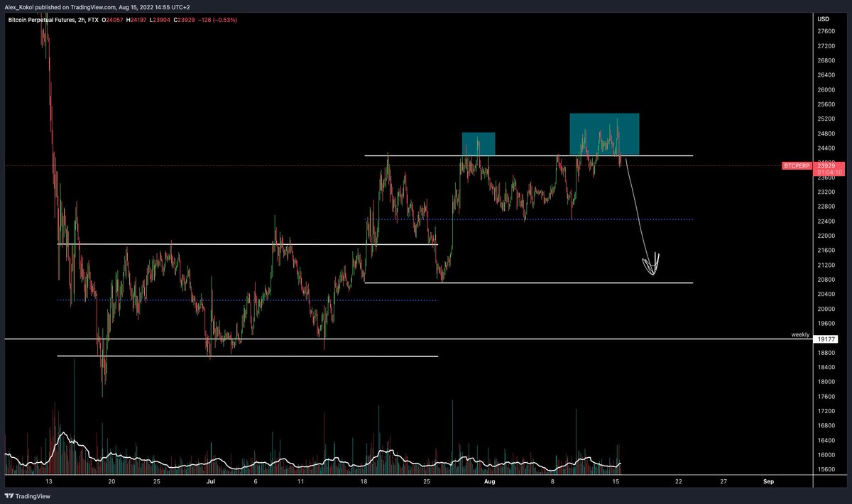Image resolution: width=852 pixels, height=504 pixels.
Task: Open the USD currency label on the price axis
Action: pos(823,19)
